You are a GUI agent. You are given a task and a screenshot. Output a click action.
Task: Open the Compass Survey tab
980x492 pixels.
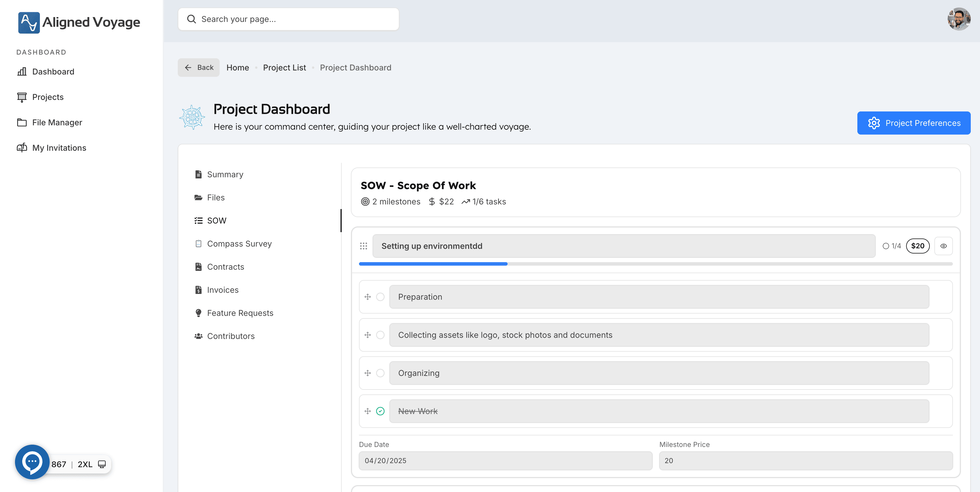tap(239, 243)
